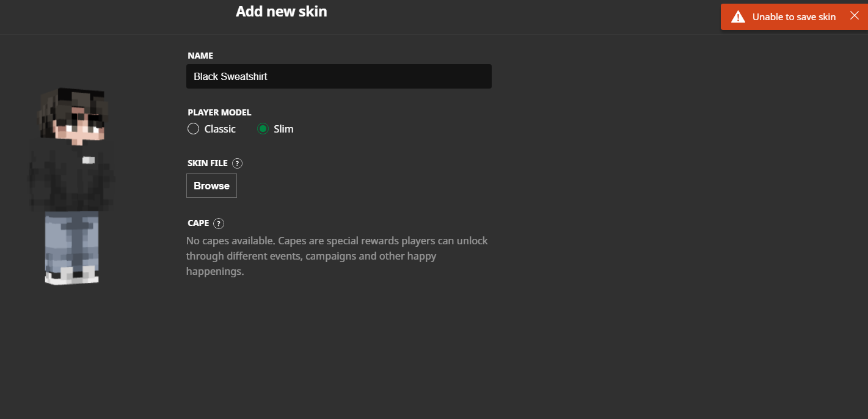Click the "Add new skin" heading
The width and height of the screenshot is (868, 419).
coord(281,12)
